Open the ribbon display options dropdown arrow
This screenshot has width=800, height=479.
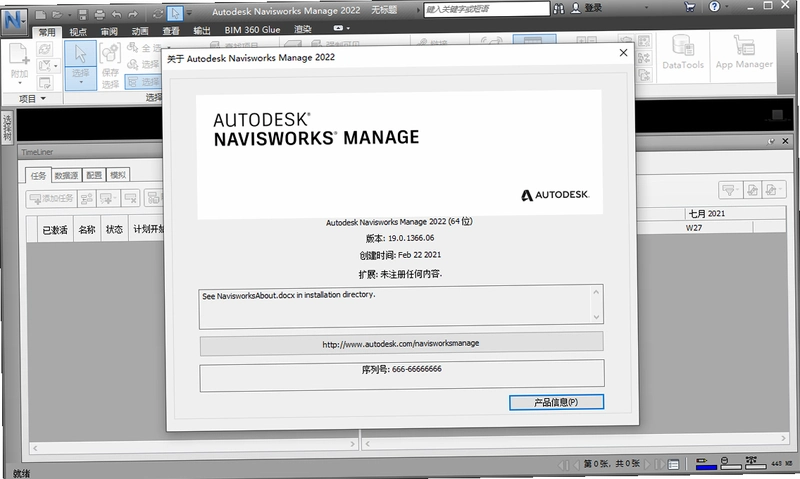coord(348,28)
